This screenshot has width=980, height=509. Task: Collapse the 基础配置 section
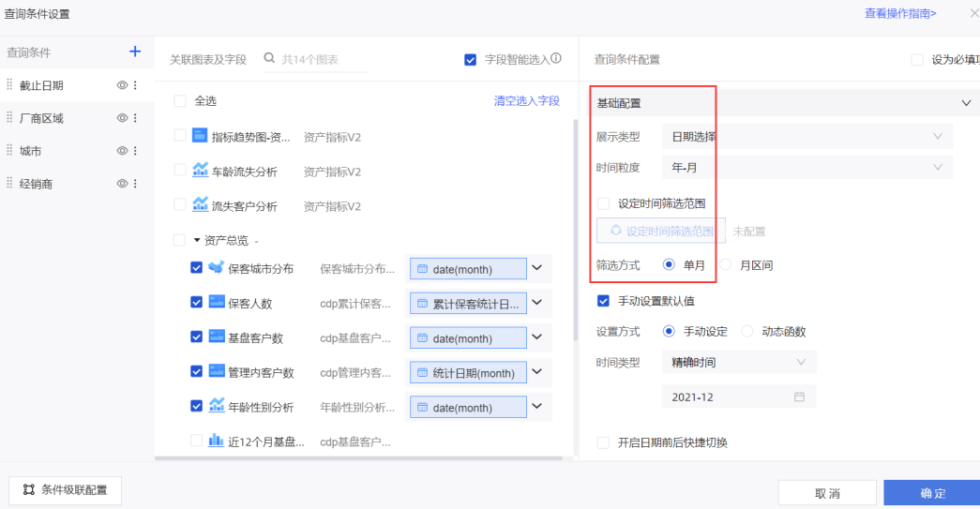coord(966,103)
